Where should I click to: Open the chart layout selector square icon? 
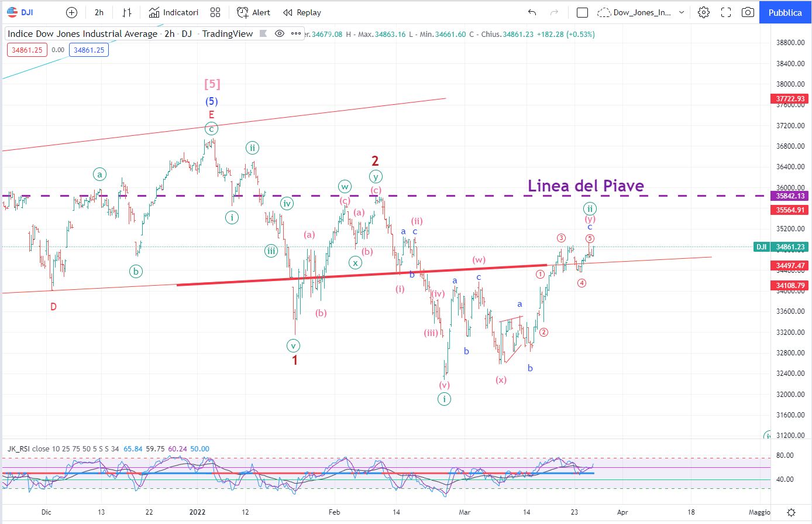[x=582, y=12]
